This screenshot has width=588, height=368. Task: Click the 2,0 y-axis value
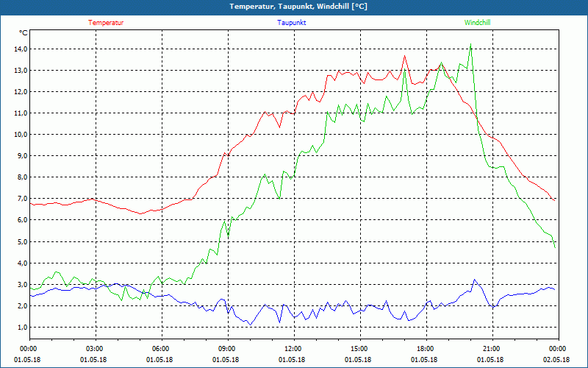tap(22, 306)
